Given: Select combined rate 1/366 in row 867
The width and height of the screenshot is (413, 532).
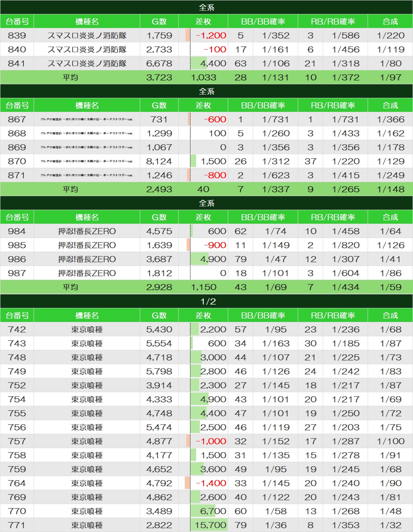Looking at the screenshot, I should click(x=390, y=119).
